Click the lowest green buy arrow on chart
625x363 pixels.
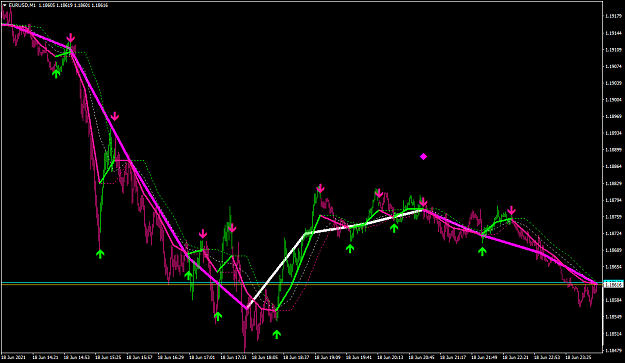click(277, 334)
